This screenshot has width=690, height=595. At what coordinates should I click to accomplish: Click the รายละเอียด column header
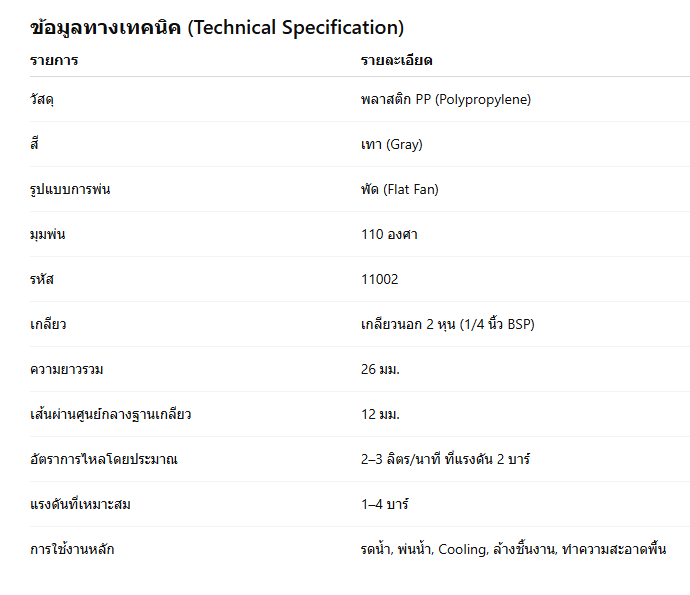click(396, 61)
